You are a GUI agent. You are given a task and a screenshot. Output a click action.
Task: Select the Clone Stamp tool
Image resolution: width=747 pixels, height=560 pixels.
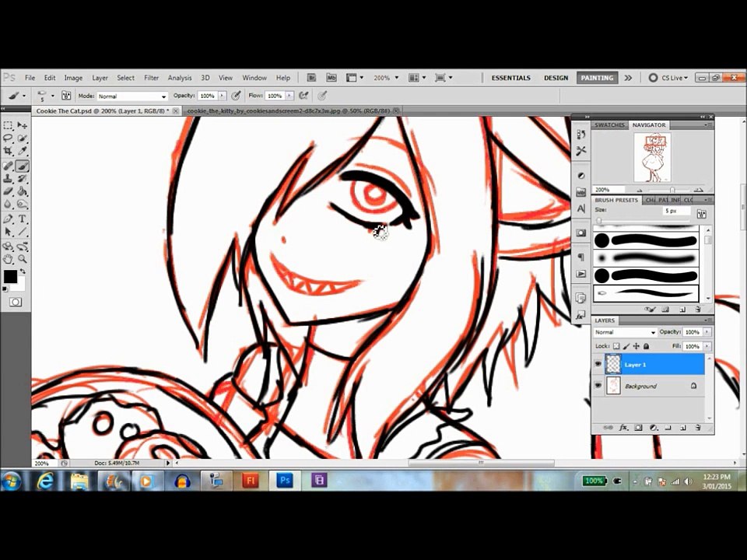point(8,179)
